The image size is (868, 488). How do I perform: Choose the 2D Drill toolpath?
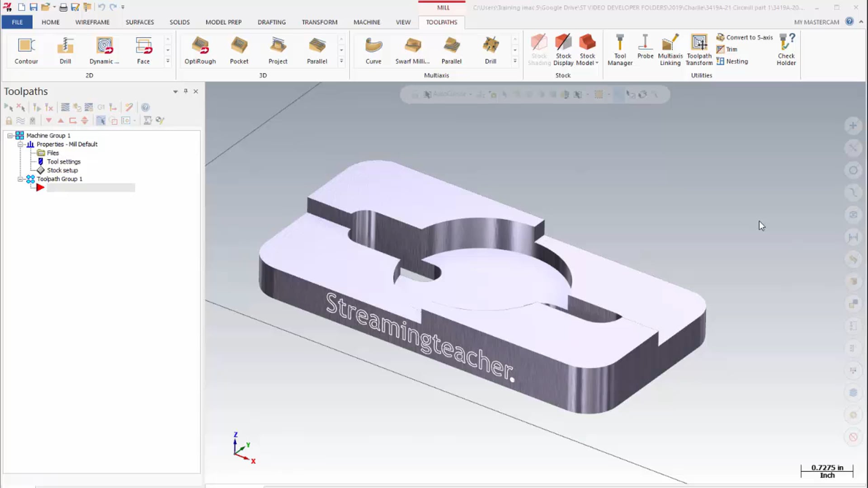65,51
